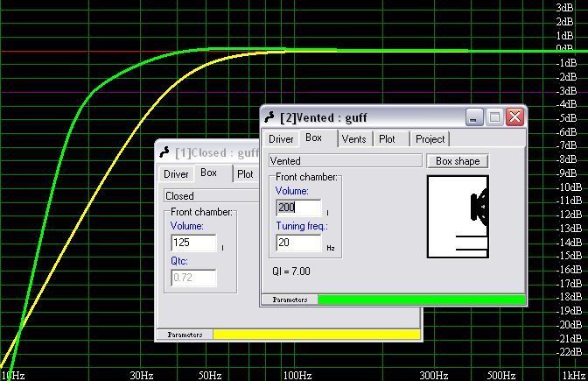
Task: Click Parameters label in Vented window
Action: click(290, 300)
